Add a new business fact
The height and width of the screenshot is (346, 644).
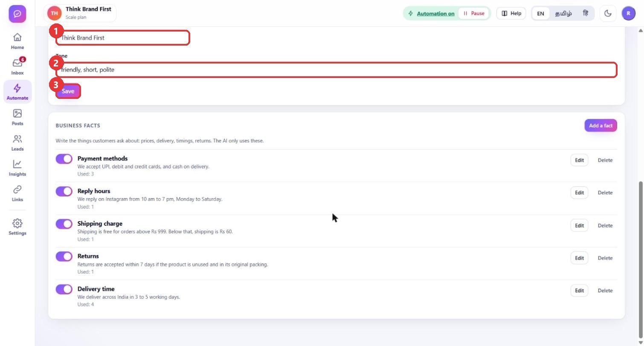tap(600, 125)
